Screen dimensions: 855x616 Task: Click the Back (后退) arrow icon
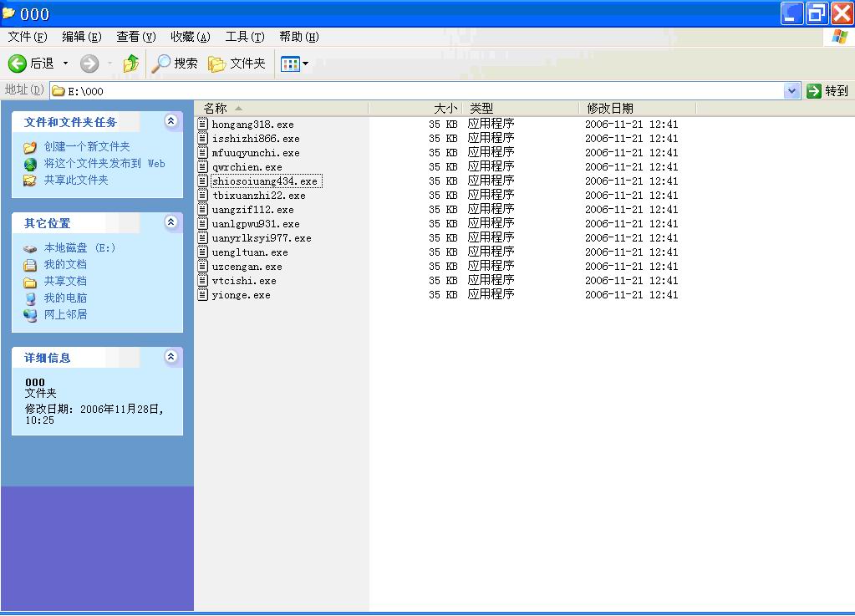coord(18,64)
